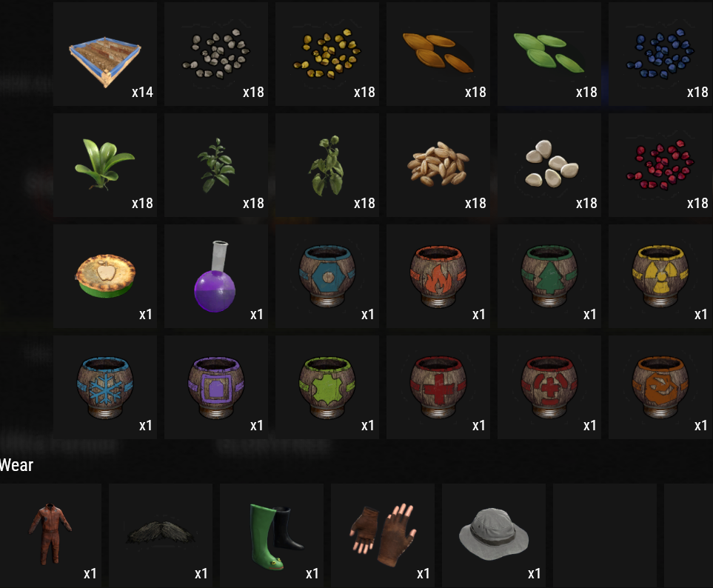Pick the apple pie item

(x=105, y=276)
